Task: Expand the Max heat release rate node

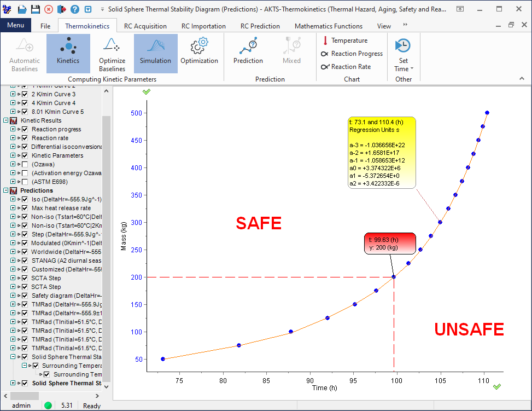Action: click(x=13, y=208)
